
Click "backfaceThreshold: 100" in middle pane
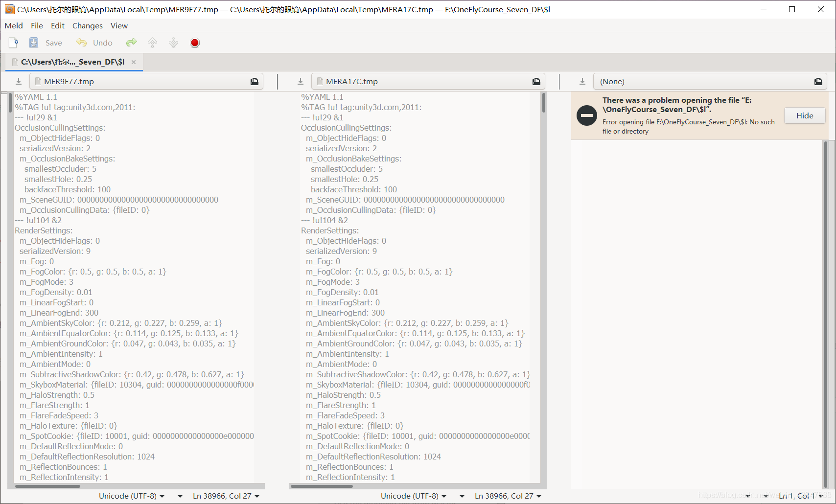354,189
